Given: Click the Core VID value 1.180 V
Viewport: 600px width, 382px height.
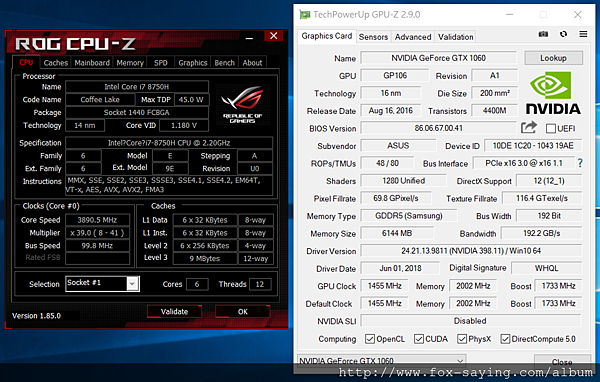Looking at the screenshot, I should (x=184, y=125).
